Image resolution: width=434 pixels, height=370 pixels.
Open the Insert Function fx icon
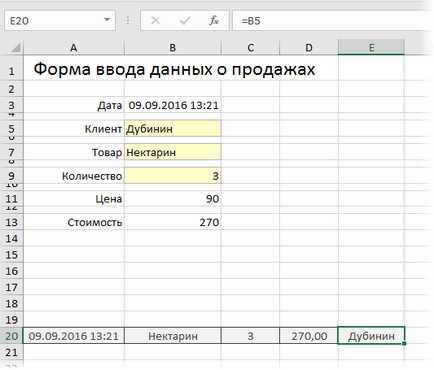coord(214,21)
